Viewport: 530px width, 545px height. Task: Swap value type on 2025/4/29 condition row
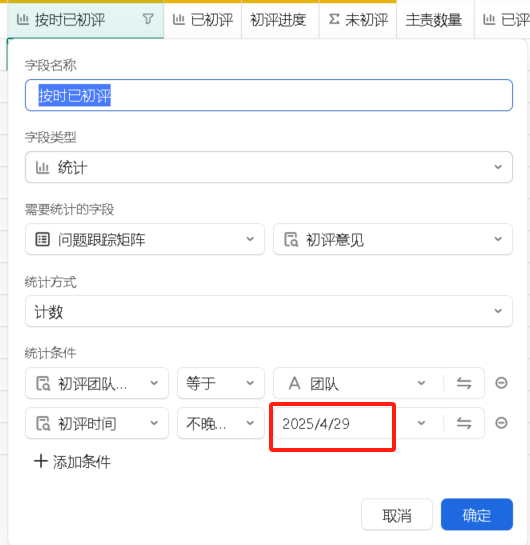[464, 423]
